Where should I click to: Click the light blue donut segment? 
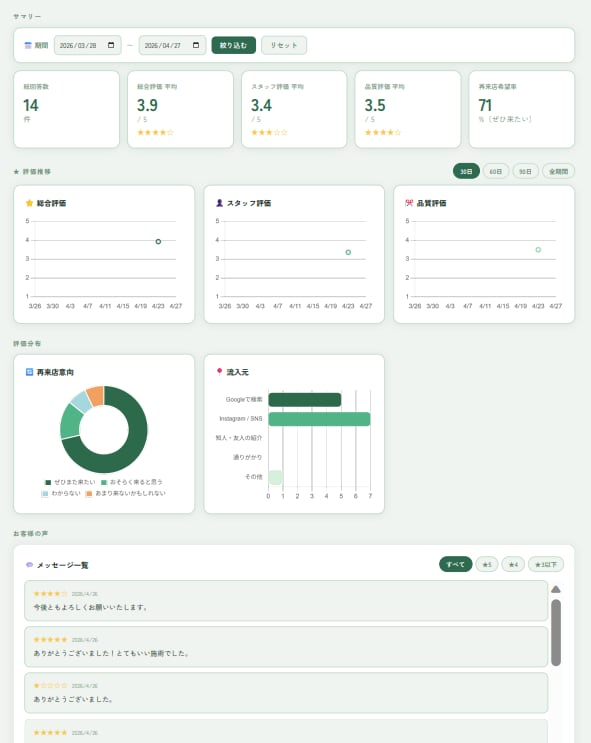(82, 402)
